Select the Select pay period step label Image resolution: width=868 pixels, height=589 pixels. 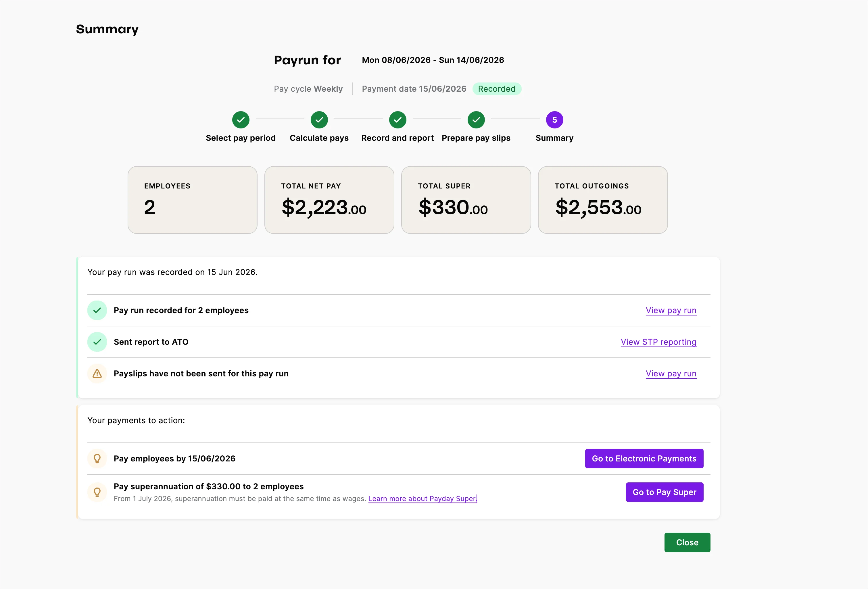point(241,138)
